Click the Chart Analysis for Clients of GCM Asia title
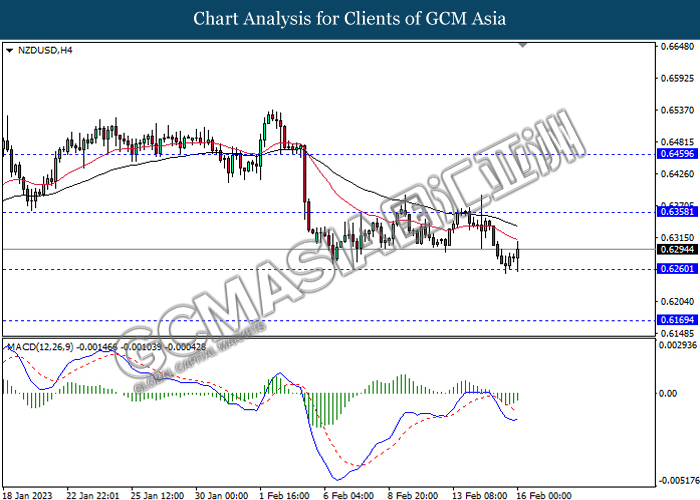This screenshot has height=500, width=700. point(350,19)
